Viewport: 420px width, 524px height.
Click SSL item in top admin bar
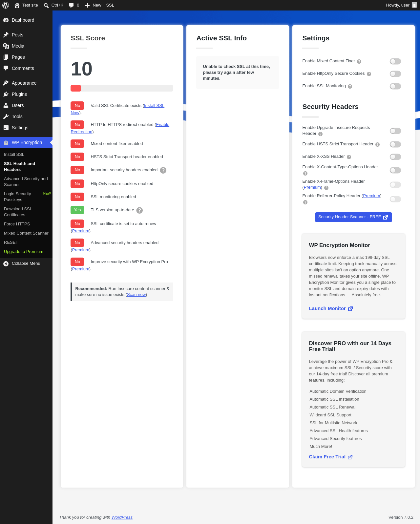pyautogui.click(x=110, y=5)
